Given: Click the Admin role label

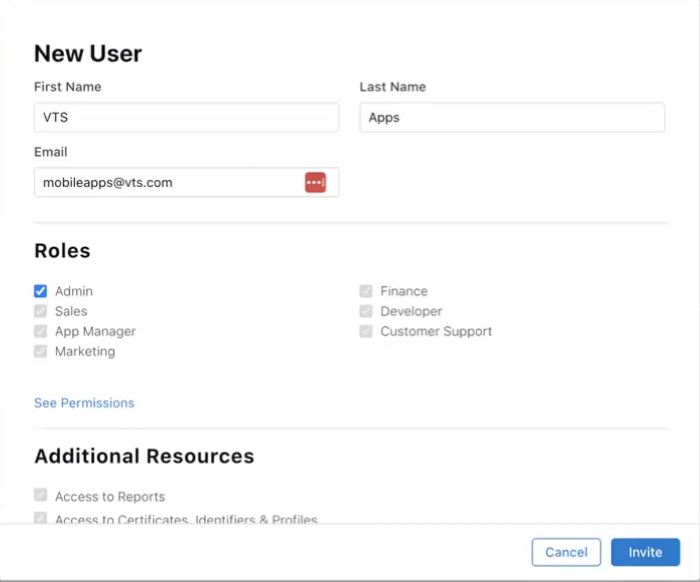Looking at the screenshot, I should click(74, 291).
